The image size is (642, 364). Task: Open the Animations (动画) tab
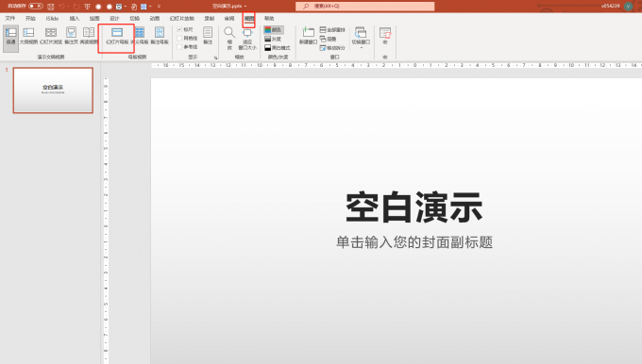[154, 19]
